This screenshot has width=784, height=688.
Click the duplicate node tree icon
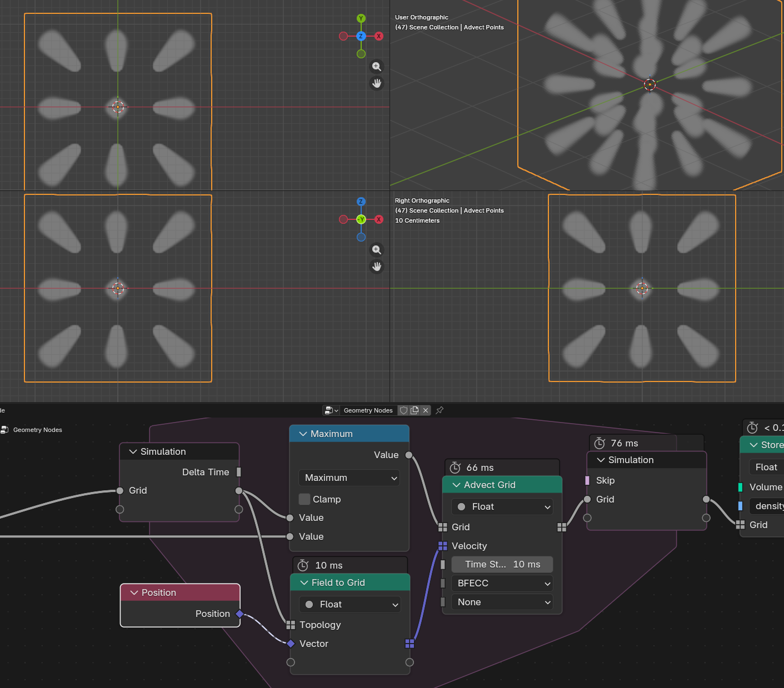point(415,410)
